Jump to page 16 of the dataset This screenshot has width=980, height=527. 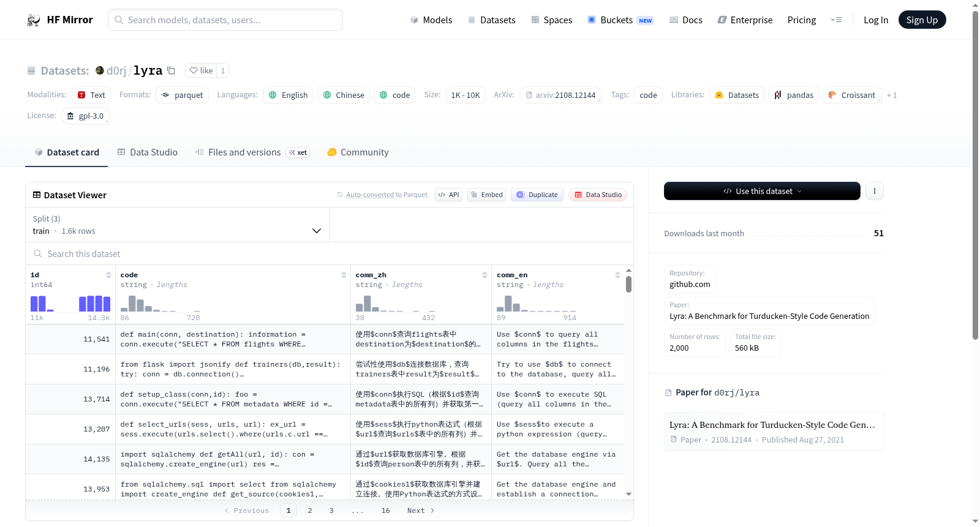tap(385, 510)
